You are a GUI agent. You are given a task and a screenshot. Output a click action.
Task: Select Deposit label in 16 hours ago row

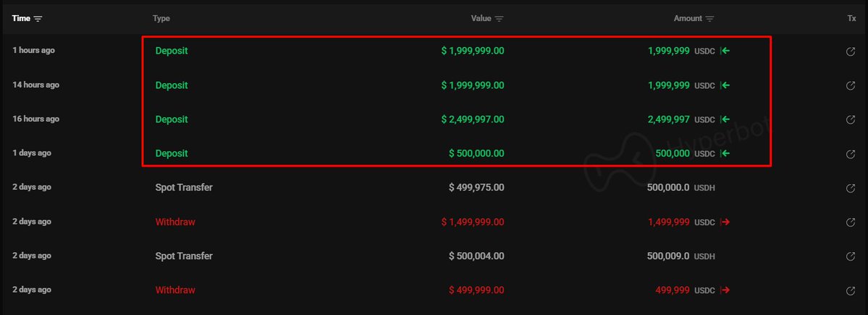(x=172, y=119)
